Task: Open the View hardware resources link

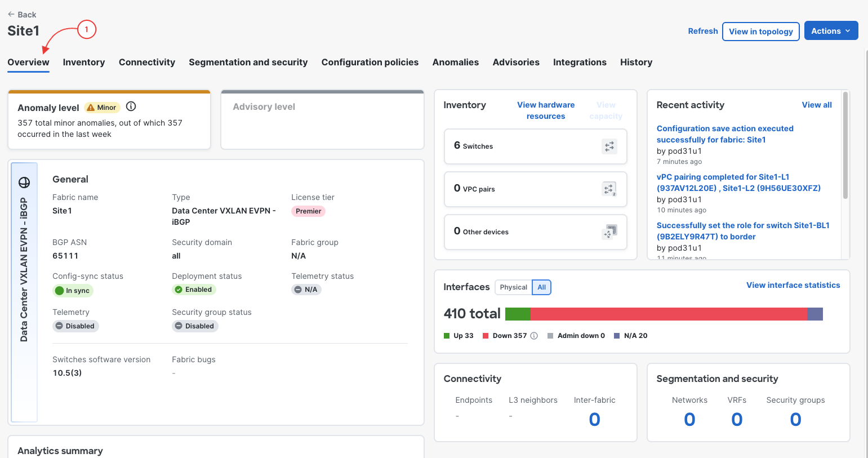Action: click(546, 110)
